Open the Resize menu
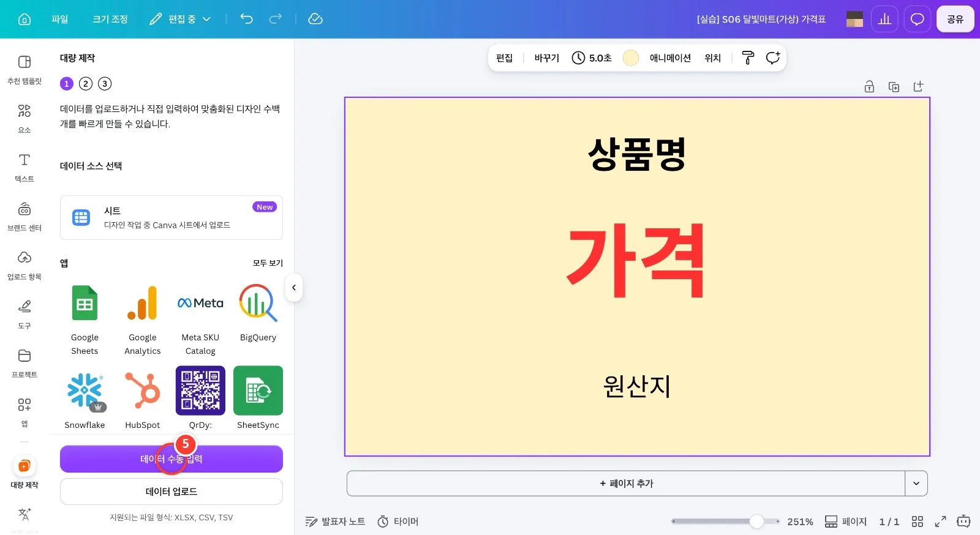Screen dimensions: 980x535 click(x=110, y=19)
